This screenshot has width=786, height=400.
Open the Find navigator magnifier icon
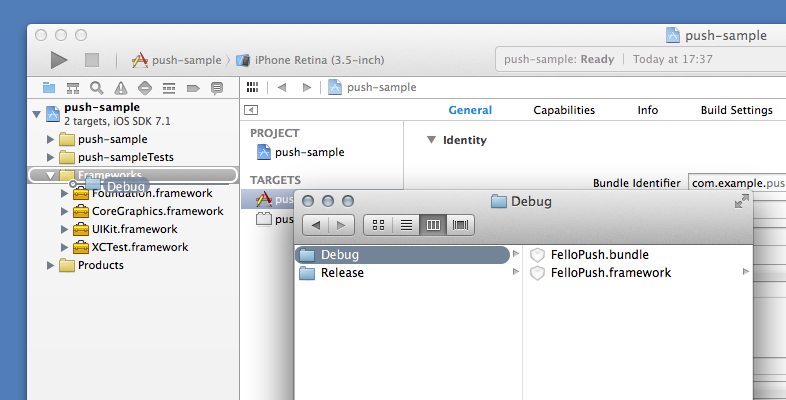click(96, 88)
